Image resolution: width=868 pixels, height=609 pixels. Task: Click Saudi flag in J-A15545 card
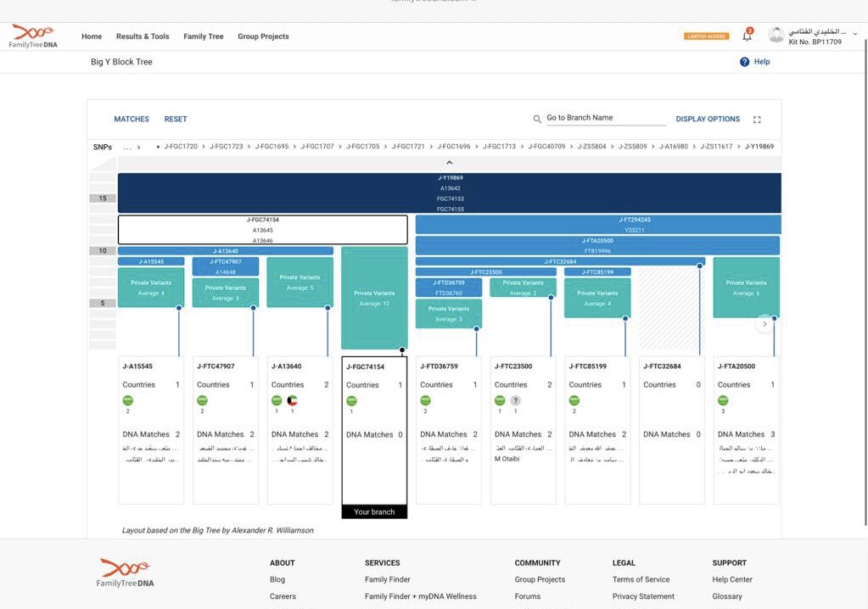(x=128, y=400)
